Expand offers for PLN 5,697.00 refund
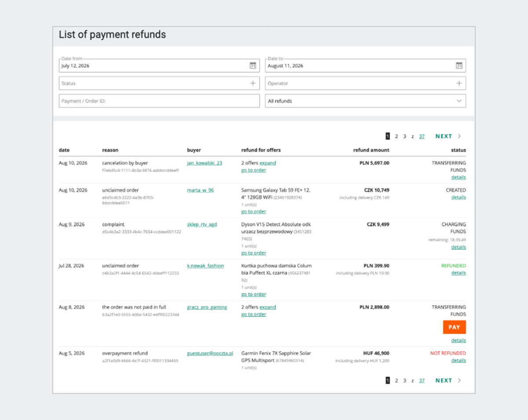Viewport: 528px width, 420px height. 268,163
